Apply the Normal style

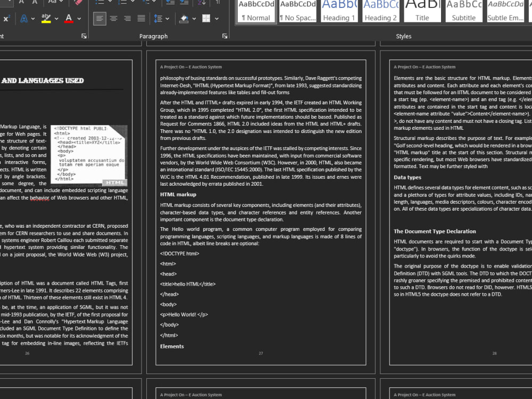pyautogui.click(x=256, y=11)
